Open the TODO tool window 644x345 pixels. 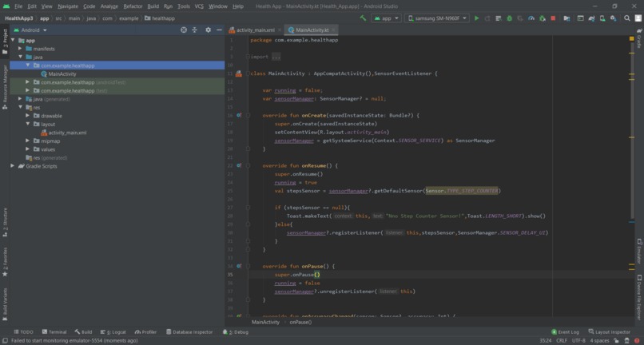[x=23, y=332]
